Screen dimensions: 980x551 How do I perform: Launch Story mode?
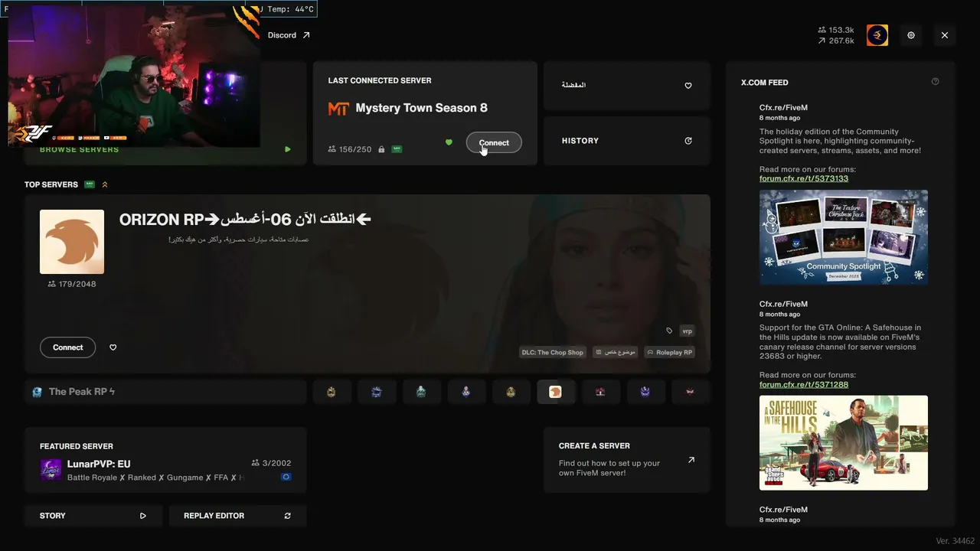click(93, 516)
